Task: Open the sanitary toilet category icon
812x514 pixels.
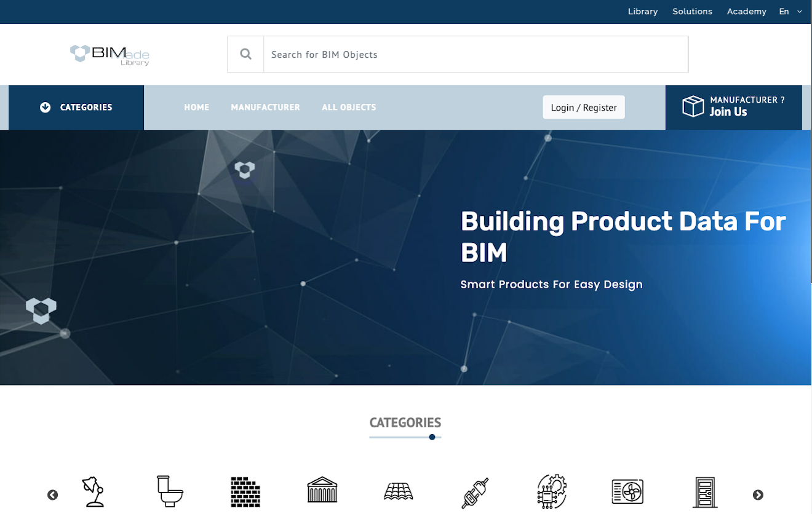Action: [169, 490]
